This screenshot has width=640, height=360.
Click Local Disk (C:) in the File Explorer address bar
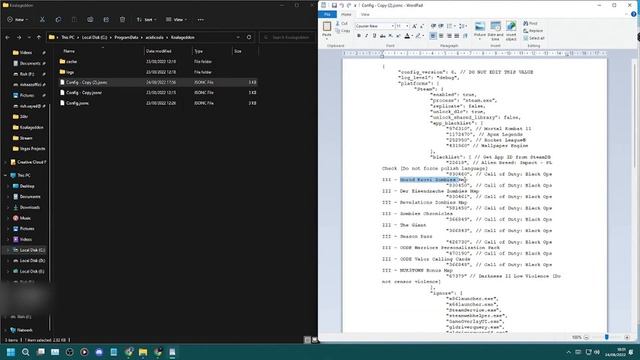94,37
